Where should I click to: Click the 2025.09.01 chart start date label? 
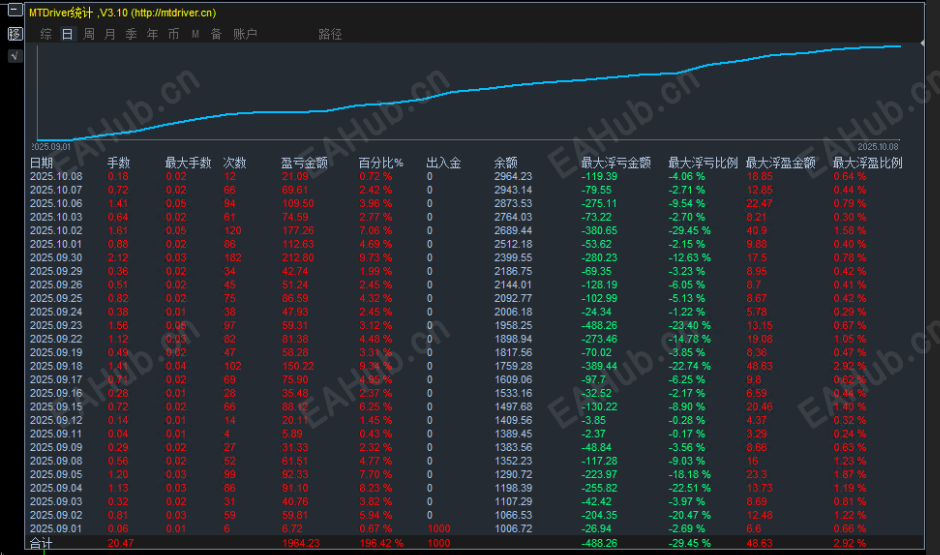click(x=51, y=147)
